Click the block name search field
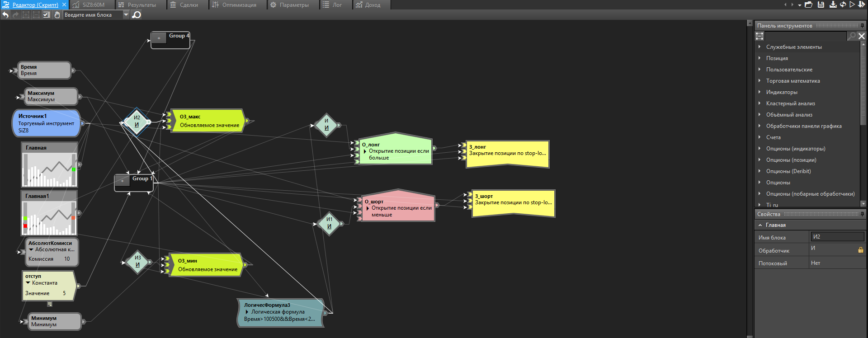 click(x=93, y=15)
